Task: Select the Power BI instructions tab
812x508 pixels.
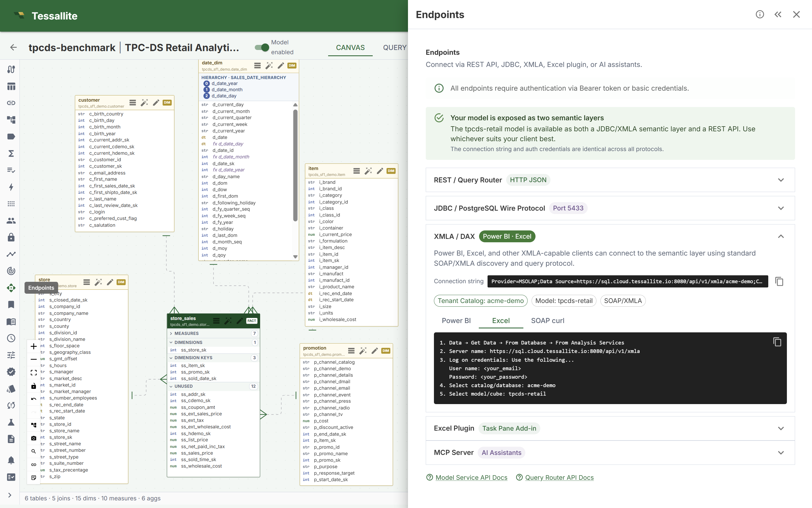Action: pyautogui.click(x=456, y=321)
